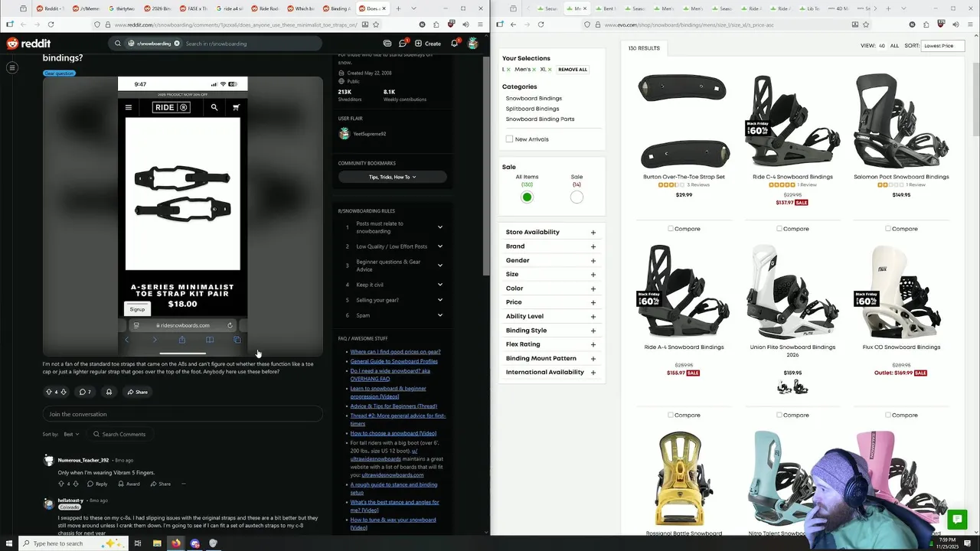The height and width of the screenshot is (551, 980).
Task: Open Reddit notifications bell
Action: [454, 44]
